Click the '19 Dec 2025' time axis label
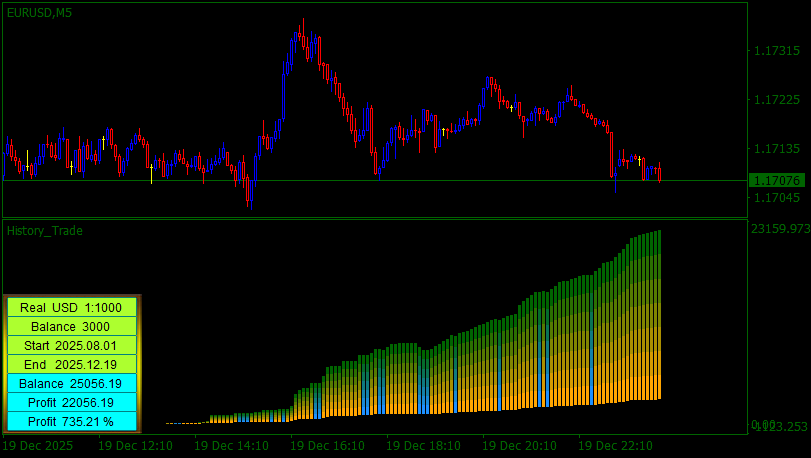The width and height of the screenshot is (811, 458). pyautogui.click(x=38, y=446)
